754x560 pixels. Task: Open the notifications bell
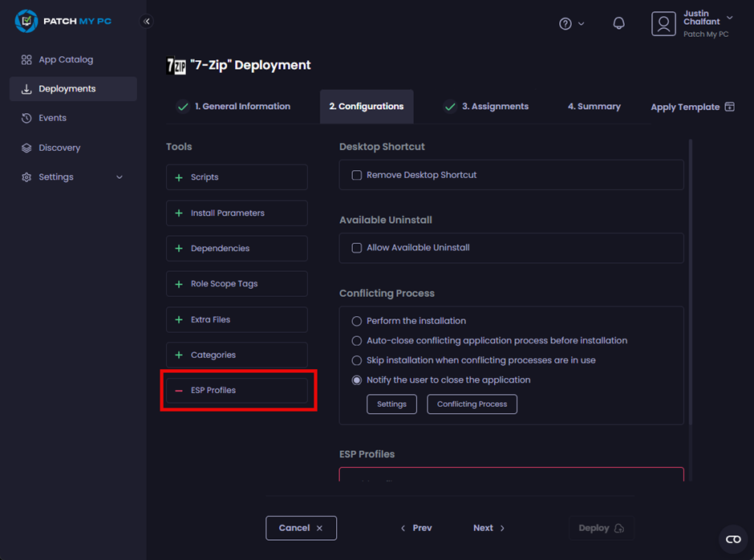pos(618,23)
